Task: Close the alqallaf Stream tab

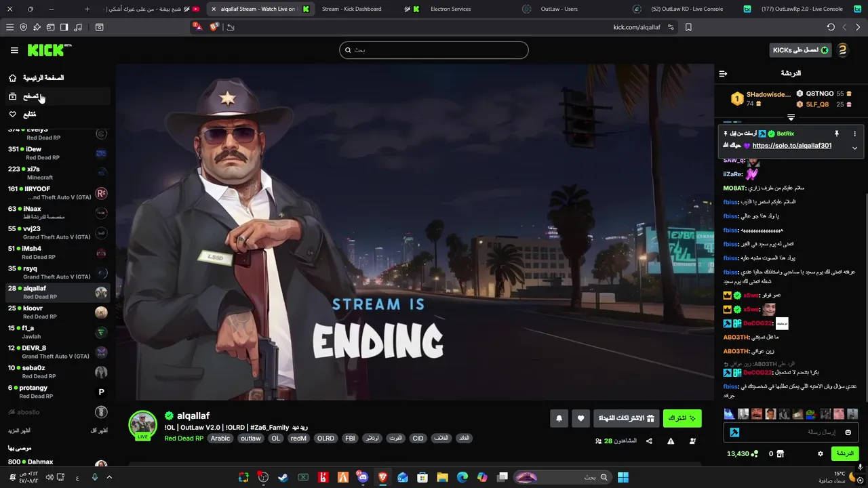Action: point(214,9)
